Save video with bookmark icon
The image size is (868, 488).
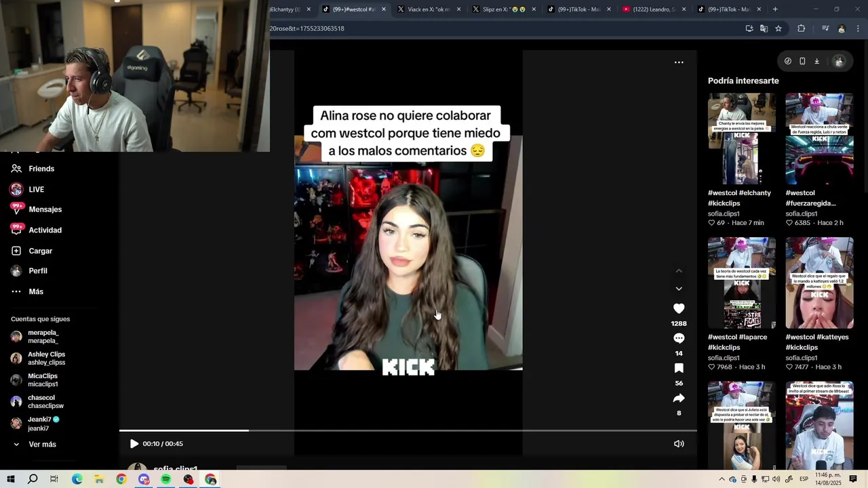point(679,368)
